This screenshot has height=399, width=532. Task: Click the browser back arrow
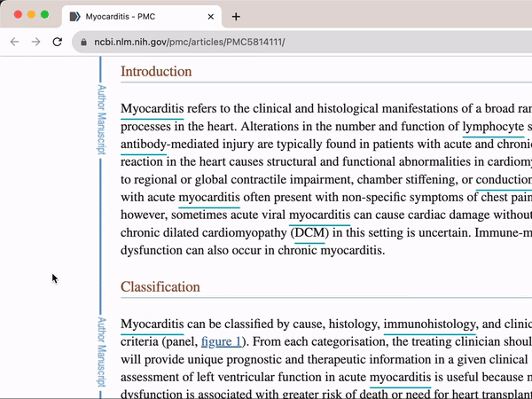pyautogui.click(x=14, y=42)
